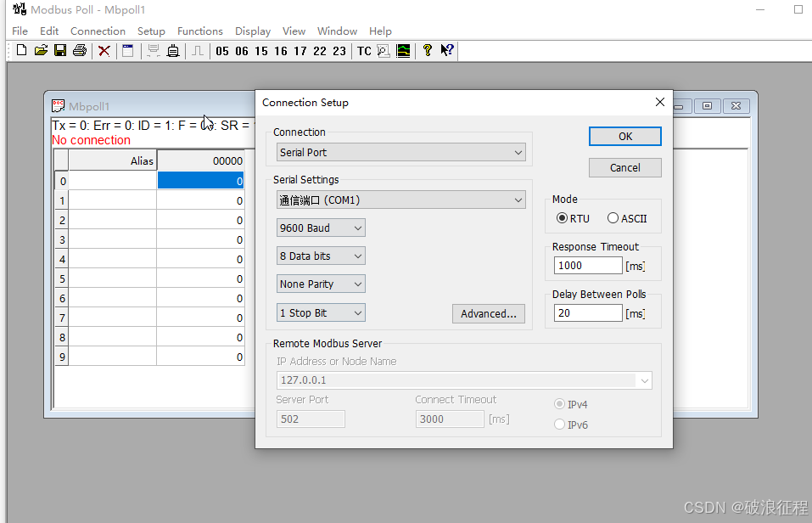The width and height of the screenshot is (812, 523).
Task: Click value cell in row 9
Action: [200, 357]
